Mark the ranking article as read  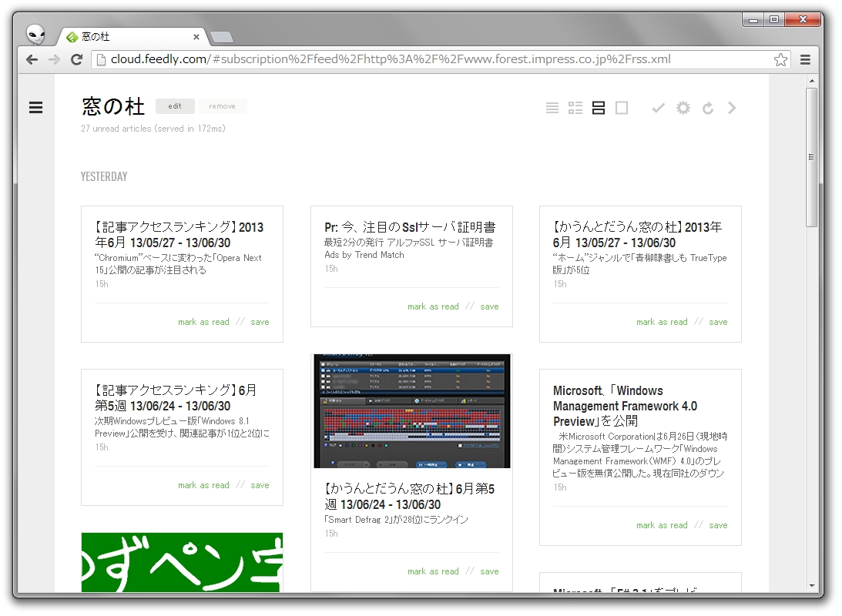203,322
